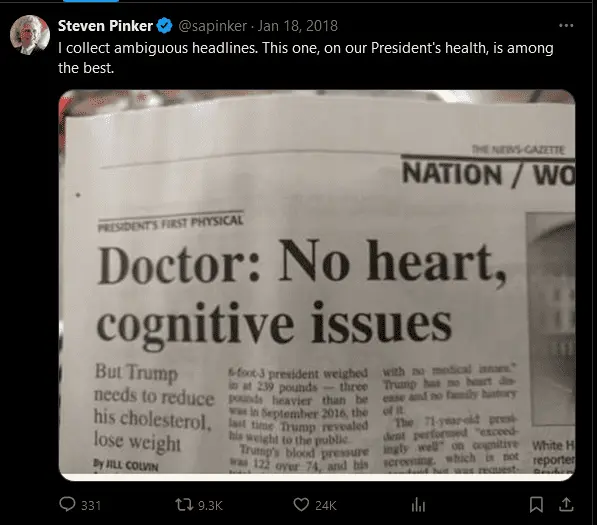The image size is (597, 525).
Task: Repost the tweet using retweet arrows icon
Action: [184, 505]
